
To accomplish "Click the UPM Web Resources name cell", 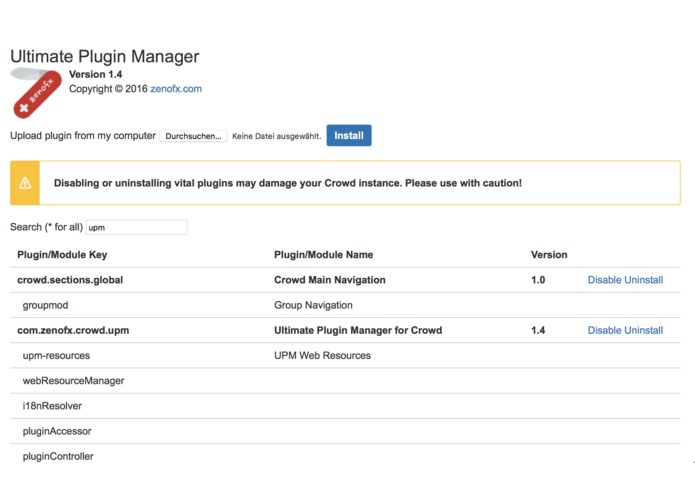I will coord(322,356).
